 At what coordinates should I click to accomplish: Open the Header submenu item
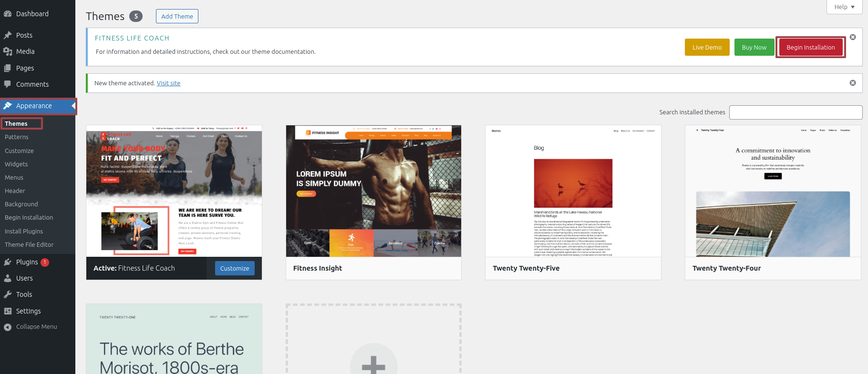(15, 191)
